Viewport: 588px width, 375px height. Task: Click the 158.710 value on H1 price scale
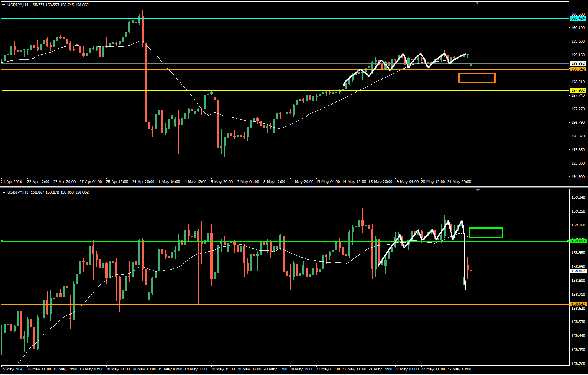pos(578,295)
